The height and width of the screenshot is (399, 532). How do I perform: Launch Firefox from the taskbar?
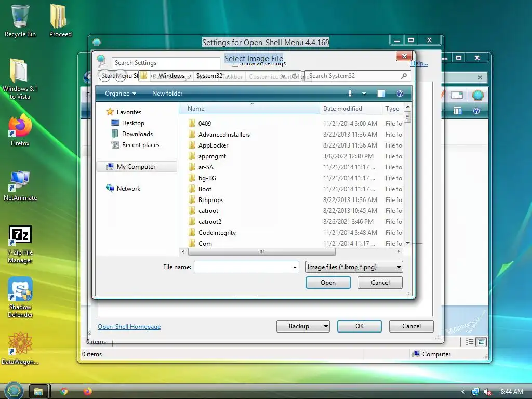tap(87, 392)
